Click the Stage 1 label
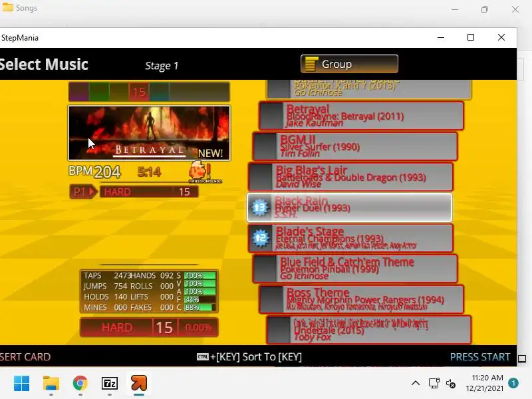The image size is (532, 399). pyautogui.click(x=162, y=65)
